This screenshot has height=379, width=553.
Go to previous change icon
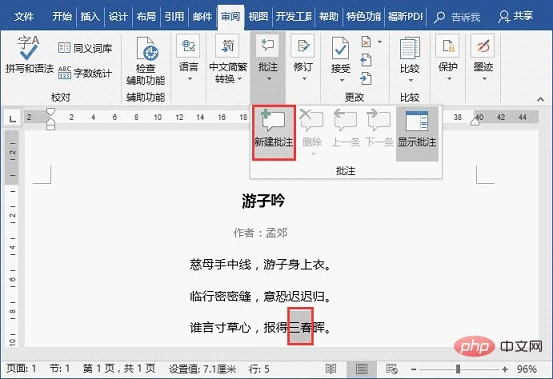click(366, 60)
